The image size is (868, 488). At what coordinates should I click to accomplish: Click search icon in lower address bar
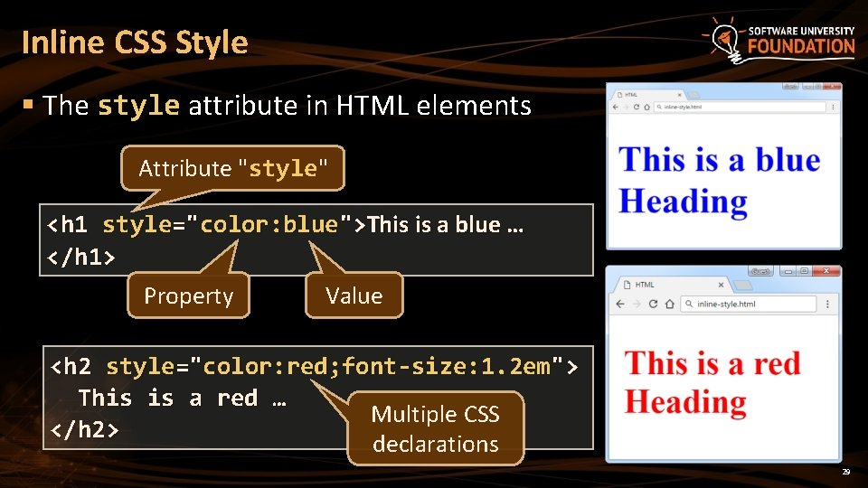pyautogui.click(x=689, y=304)
